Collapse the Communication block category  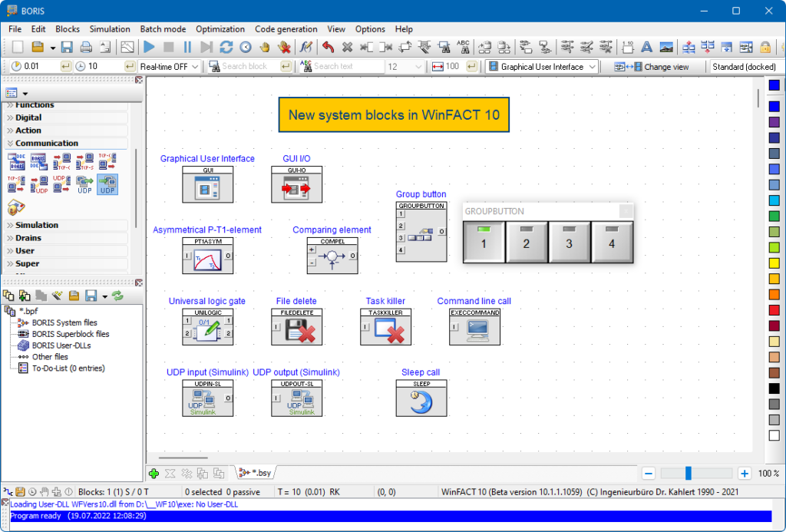pyautogui.click(x=66, y=144)
